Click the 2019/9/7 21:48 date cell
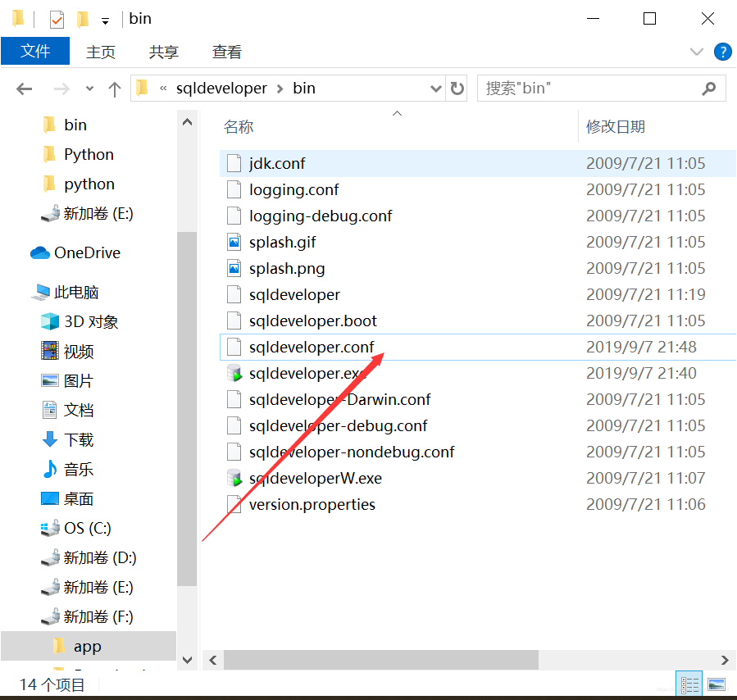The width and height of the screenshot is (737, 700). tap(641, 348)
